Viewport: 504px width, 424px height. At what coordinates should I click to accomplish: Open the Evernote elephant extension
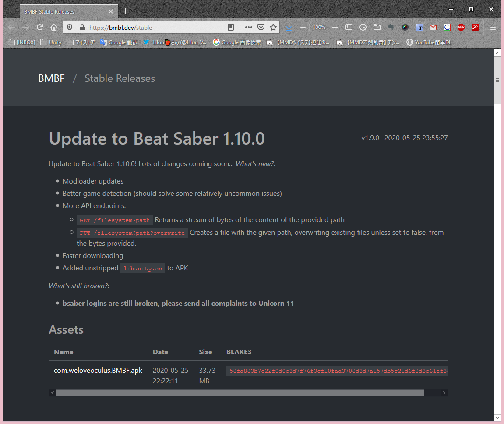(391, 27)
